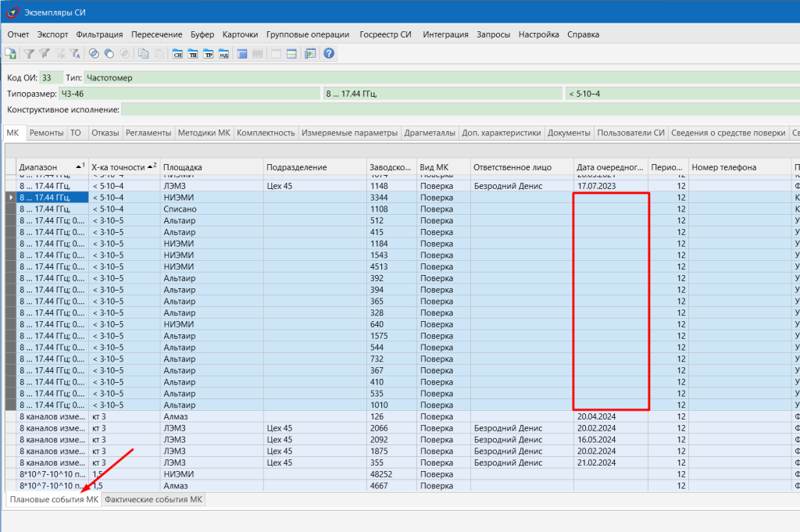Click the blue help question mark icon

point(329,54)
